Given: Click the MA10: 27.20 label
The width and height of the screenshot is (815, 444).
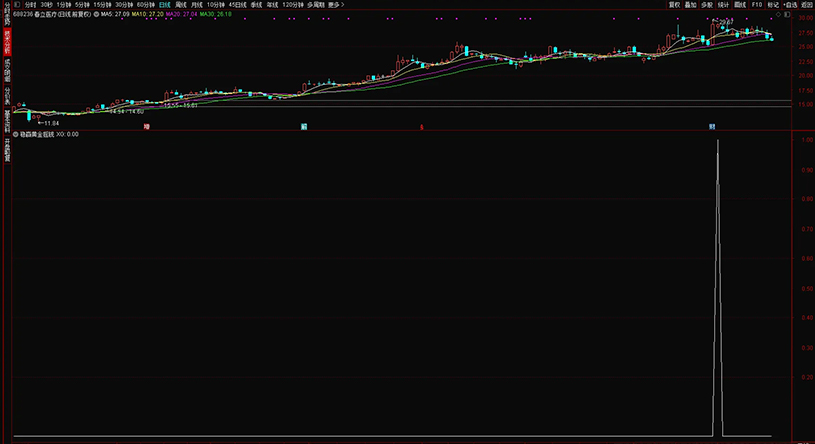Looking at the screenshot, I should click(x=147, y=15).
